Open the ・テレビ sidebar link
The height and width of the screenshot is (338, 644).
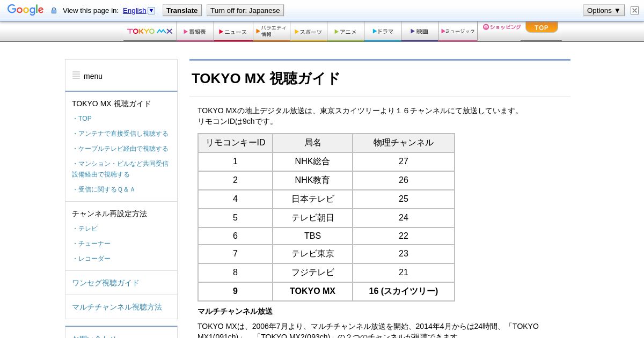tap(85, 229)
